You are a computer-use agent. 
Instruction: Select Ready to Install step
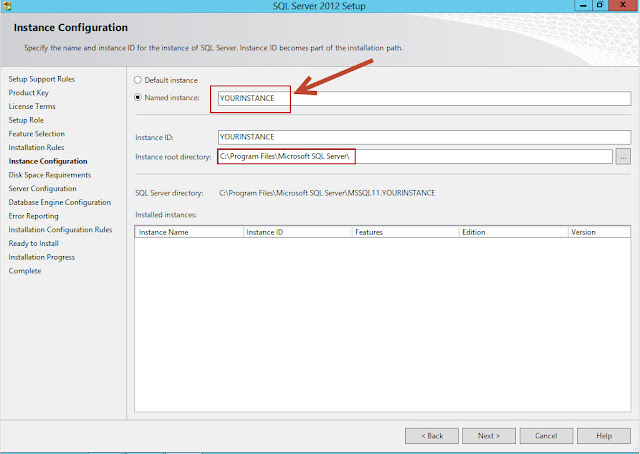pos(33,243)
